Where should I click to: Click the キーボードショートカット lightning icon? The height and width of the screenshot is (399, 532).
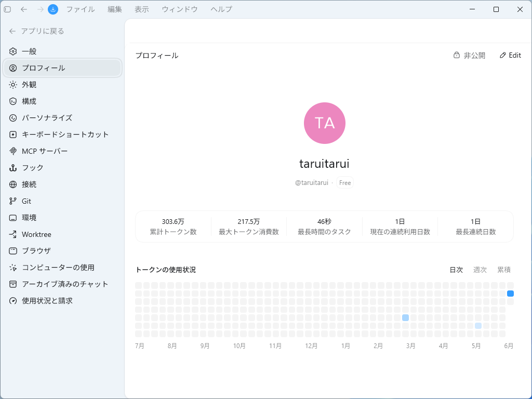[13, 135]
